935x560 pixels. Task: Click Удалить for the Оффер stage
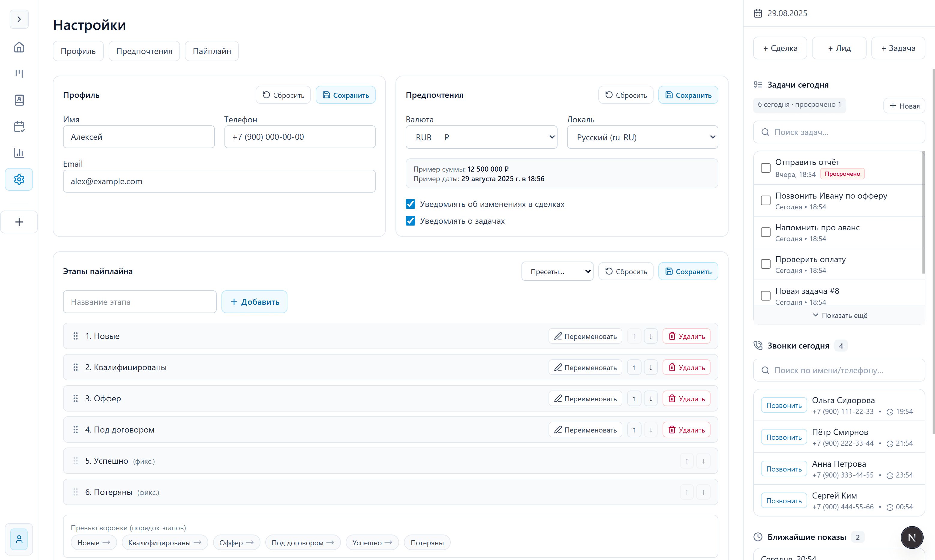tap(686, 399)
